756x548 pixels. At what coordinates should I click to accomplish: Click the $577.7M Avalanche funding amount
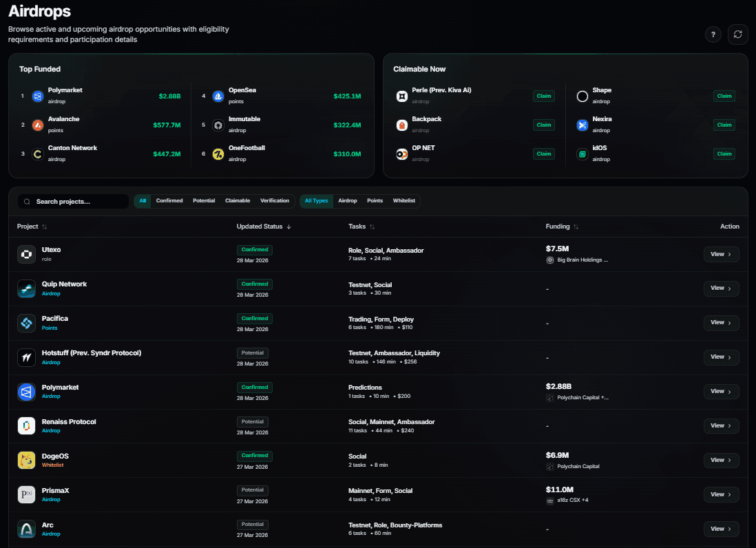pos(167,125)
